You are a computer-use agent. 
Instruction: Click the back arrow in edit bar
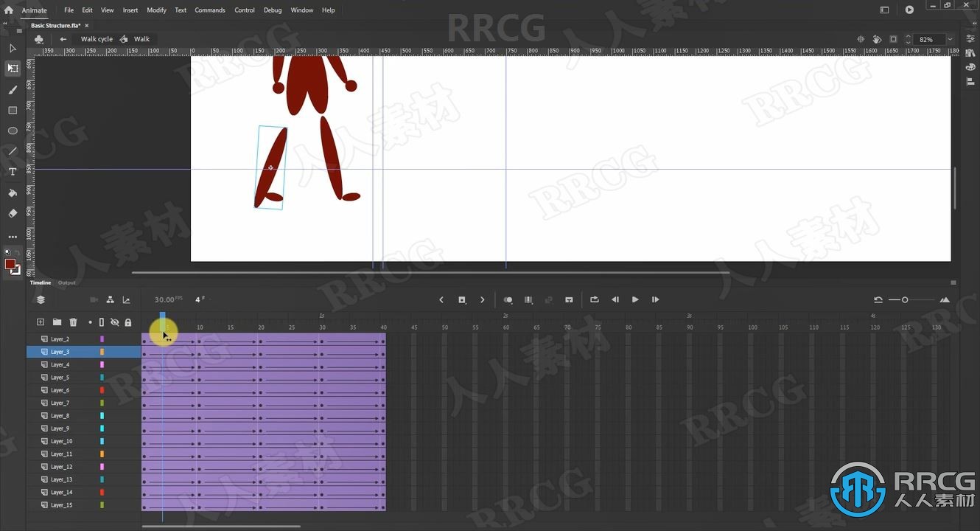tap(63, 39)
